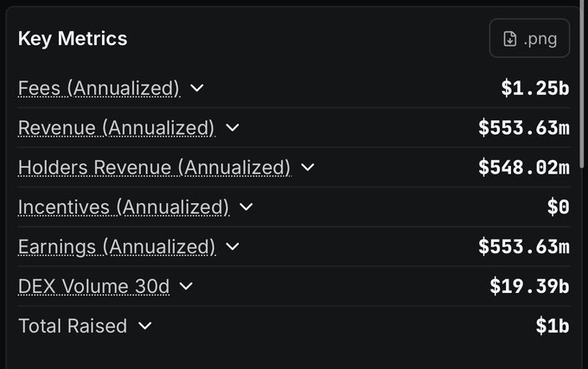Click the $19.39b DEX volume value
Screen dimensions: 588x369
coord(529,286)
